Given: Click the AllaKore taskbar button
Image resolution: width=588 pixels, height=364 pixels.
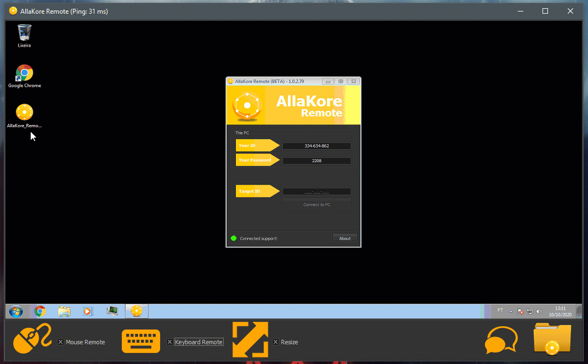Looking at the screenshot, I should 137,311.
